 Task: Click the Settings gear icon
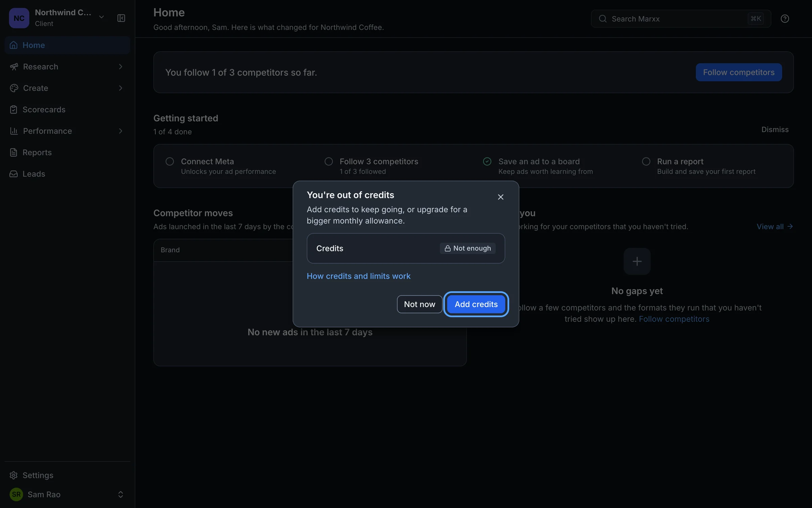14,475
